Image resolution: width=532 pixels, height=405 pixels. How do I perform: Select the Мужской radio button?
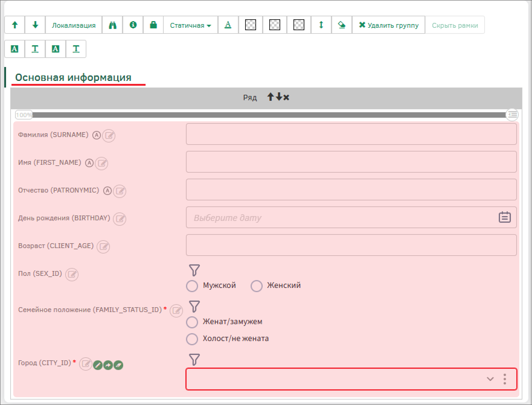[x=192, y=286]
